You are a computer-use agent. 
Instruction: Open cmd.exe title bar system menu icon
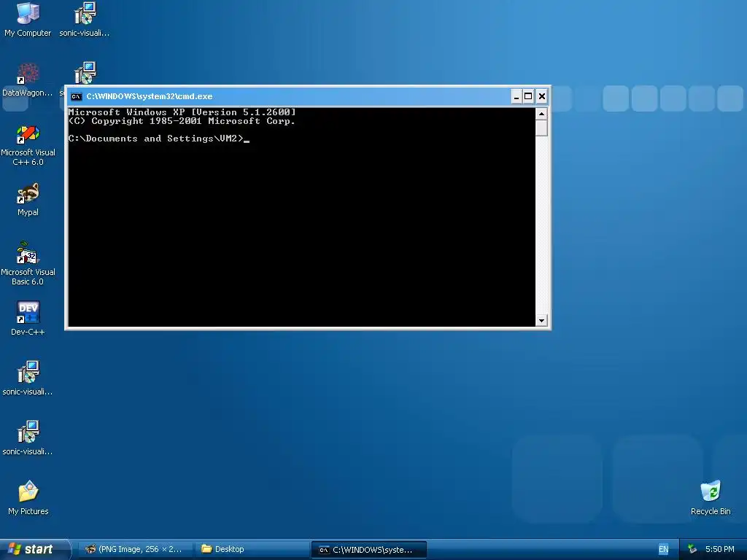[76, 97]
